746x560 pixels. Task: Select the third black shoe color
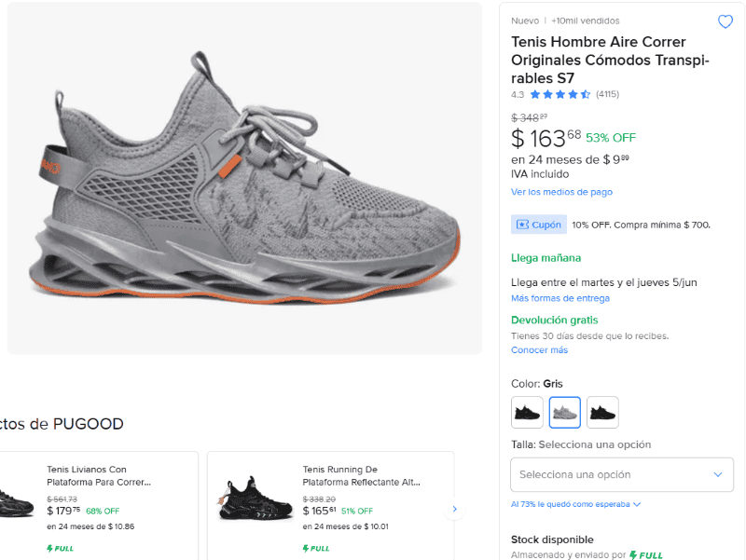click(602, 412)
